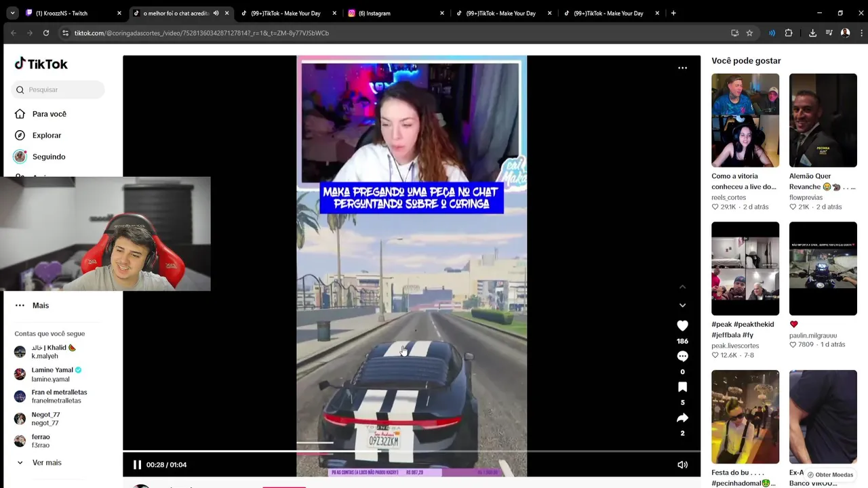Bookmark this page with star icon
Image resolution: width=868 pixels, height=488 pixels.
(x=749, y=33)
